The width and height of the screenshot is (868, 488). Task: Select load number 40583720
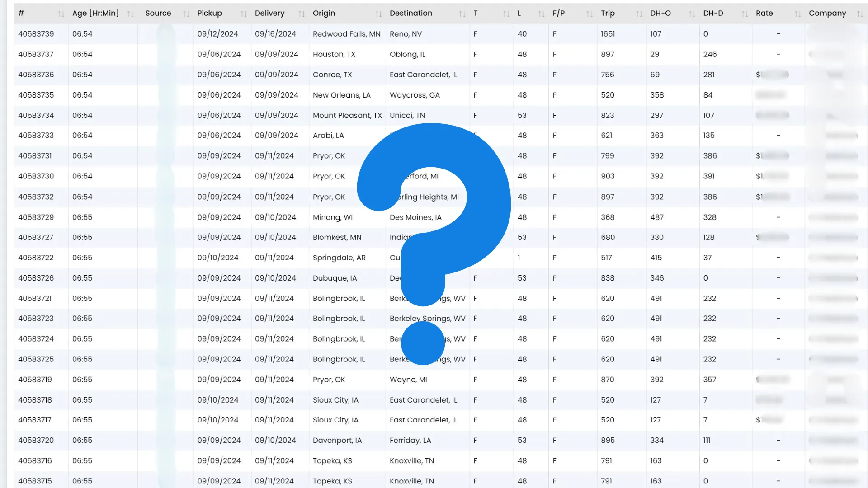36,440
